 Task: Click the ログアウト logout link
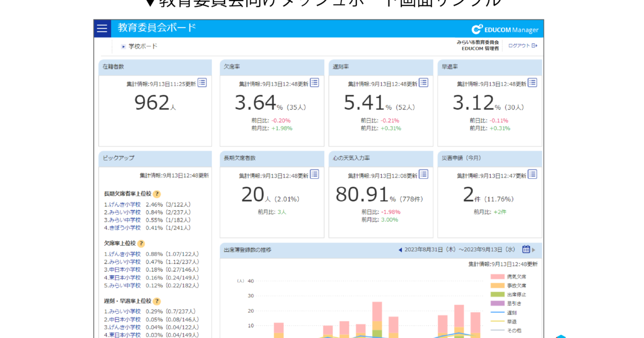tap(522, 46)
